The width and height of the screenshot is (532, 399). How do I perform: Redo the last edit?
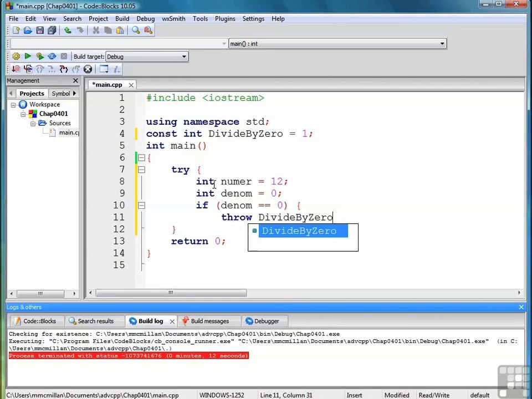[80, 30]
